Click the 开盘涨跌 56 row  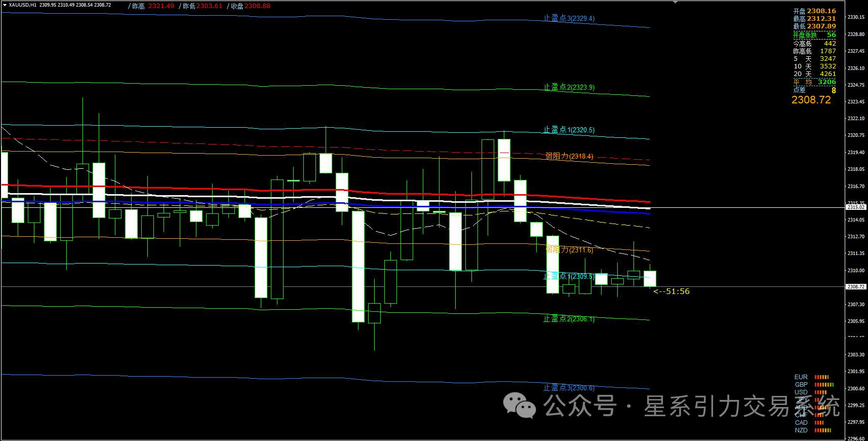pyautogui.click(x=814, y=35)
